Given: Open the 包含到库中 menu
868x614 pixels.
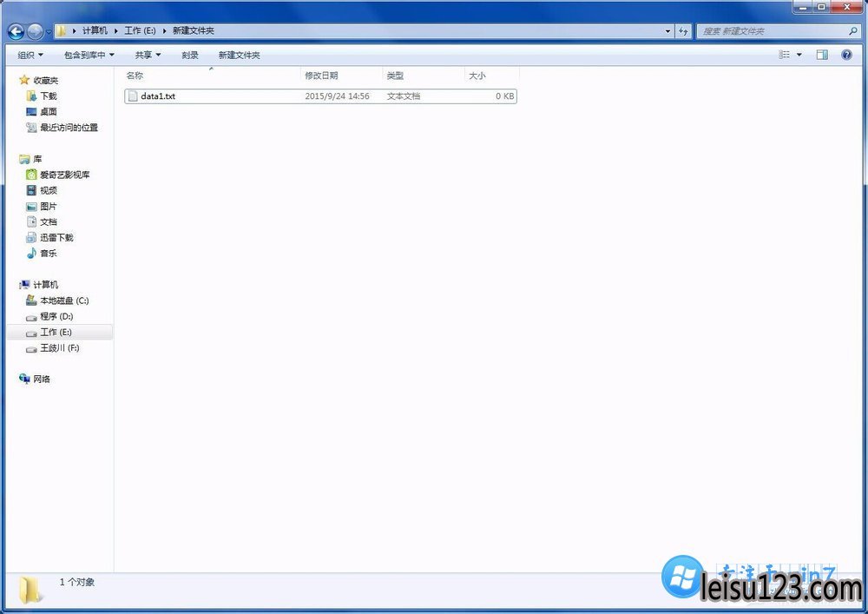Looking at the screenshot, I should pos(89,55).
